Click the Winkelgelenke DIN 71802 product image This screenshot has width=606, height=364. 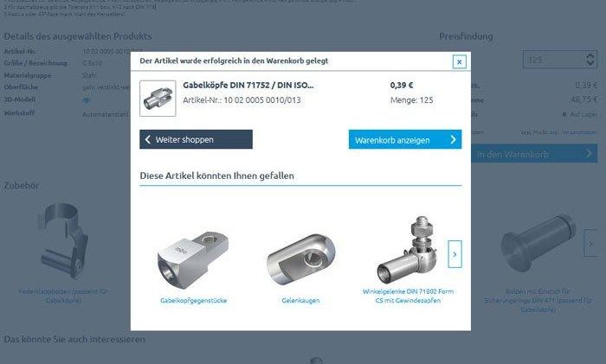pos(407,249)
